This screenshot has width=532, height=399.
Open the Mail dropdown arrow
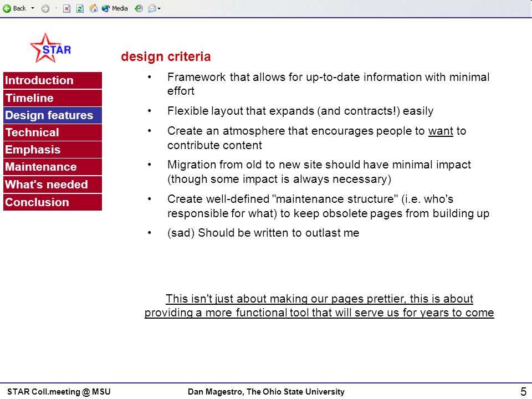159,8
